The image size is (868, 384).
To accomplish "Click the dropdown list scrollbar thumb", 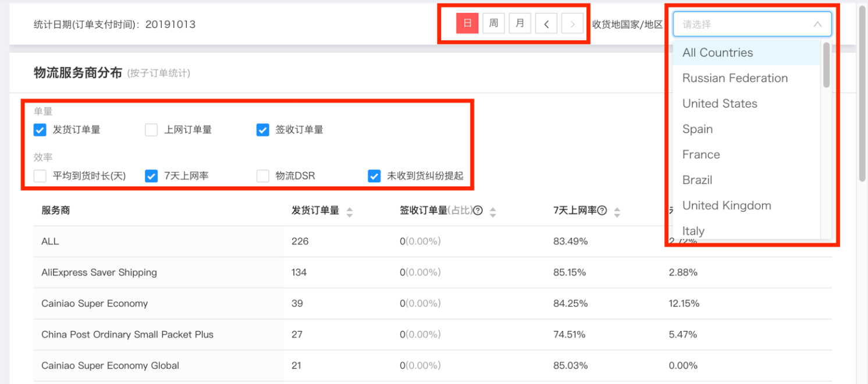I will pyautogui.click(x=827, y=65).
